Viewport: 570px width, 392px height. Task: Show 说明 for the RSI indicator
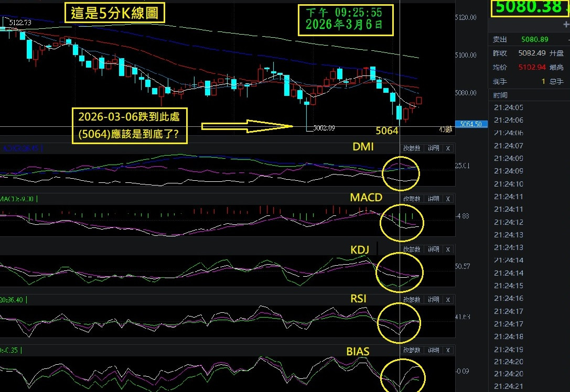click(x=433, y=300)
